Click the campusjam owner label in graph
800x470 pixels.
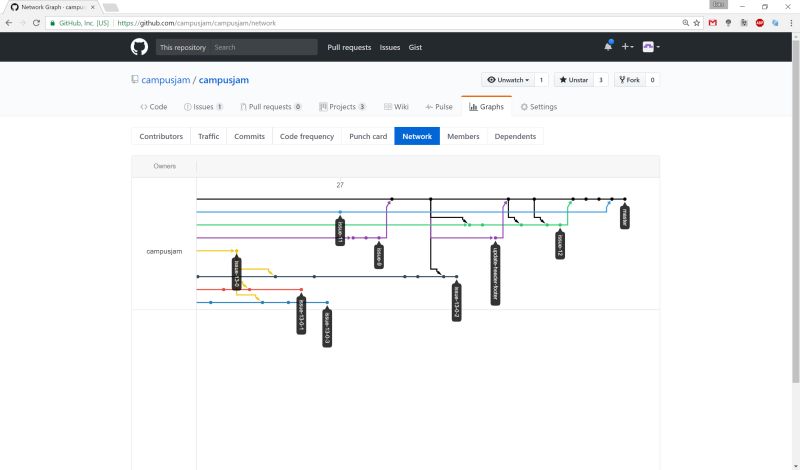click(x=164, y=251)
